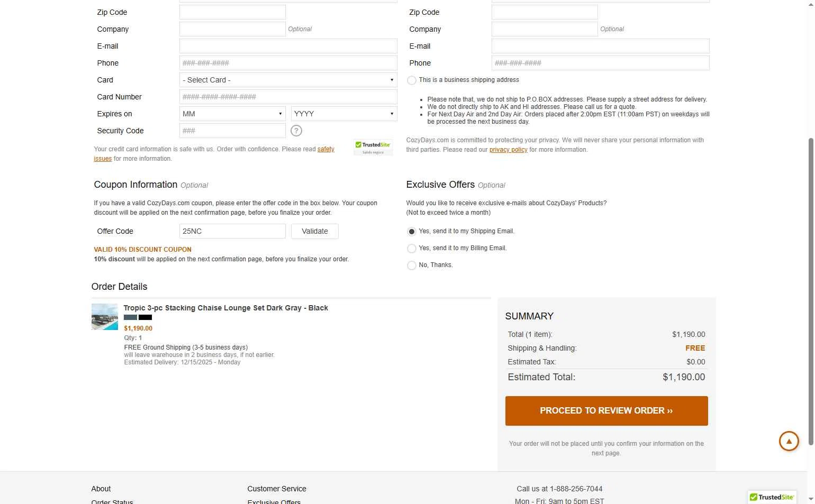Click the 'Estimated Total:' label in summary

(x=541, y=377)
